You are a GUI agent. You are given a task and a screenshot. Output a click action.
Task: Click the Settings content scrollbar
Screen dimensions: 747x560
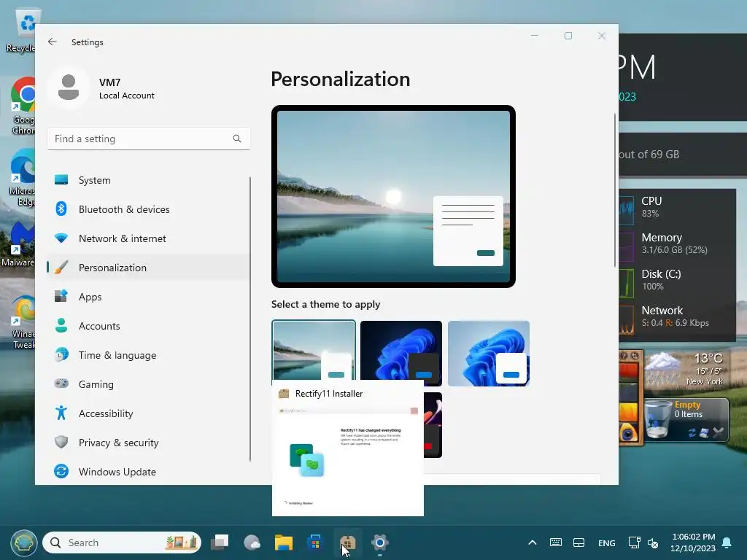coord(614,190)
